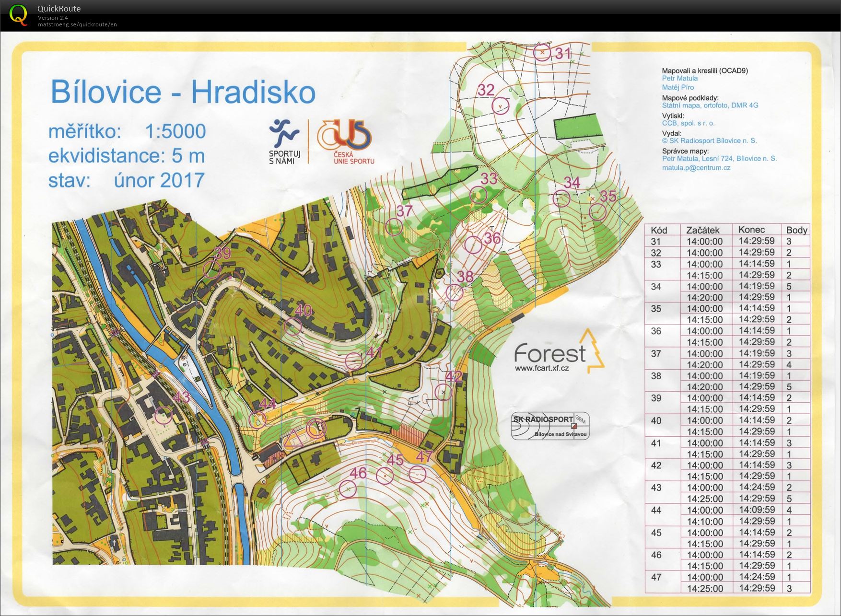This screenshot has width=841, height=616.
Task: Select control circle 44 on the map
Action: [x=258, y=420]
